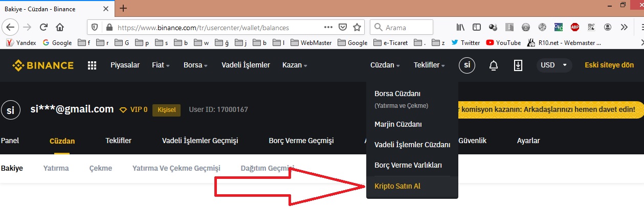Open the YouTube bookmark
The height and width of the screenshot is (207, 644).
click(x=503, y=42)
